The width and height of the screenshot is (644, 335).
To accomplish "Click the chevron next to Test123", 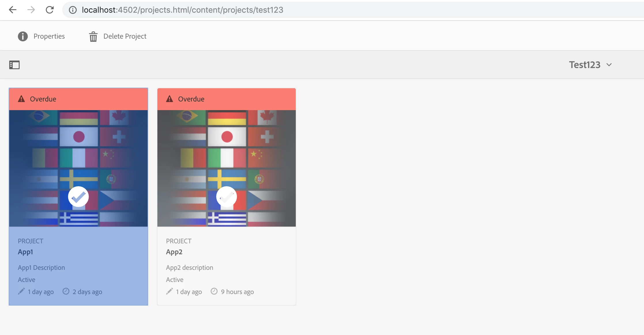I will (609, 65).
